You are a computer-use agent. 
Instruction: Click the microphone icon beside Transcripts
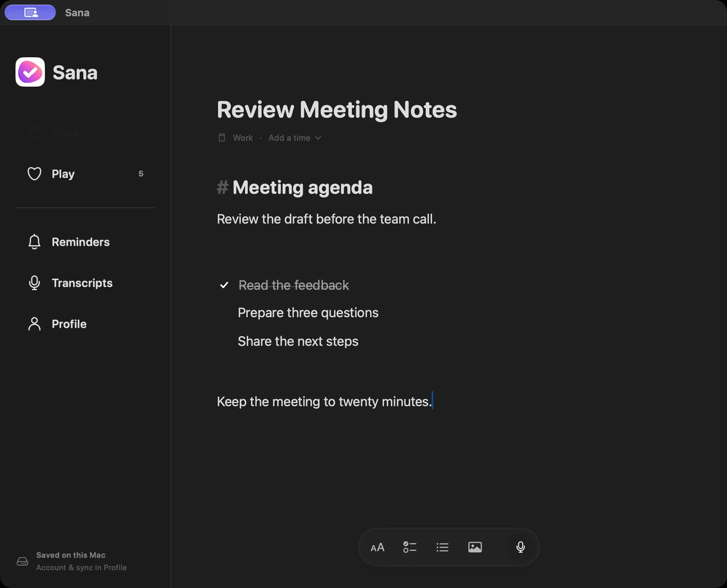[35, 283]
